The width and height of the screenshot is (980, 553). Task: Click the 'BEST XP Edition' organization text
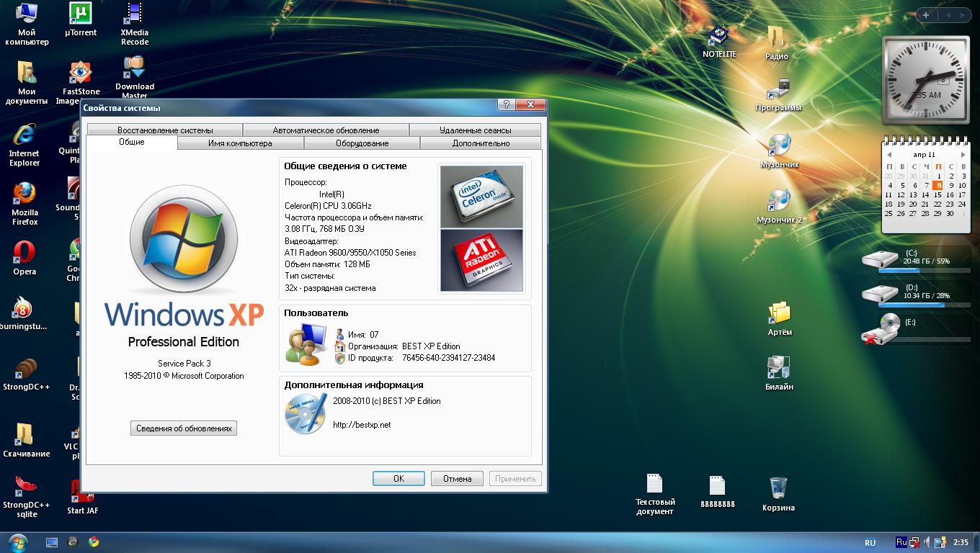click(431, 346)
